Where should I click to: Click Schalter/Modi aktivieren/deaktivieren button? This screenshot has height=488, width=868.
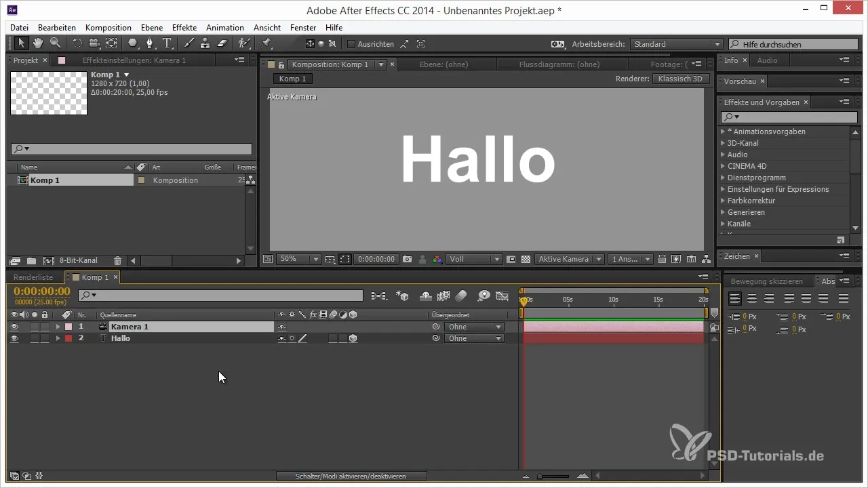(x=351, y=476)
